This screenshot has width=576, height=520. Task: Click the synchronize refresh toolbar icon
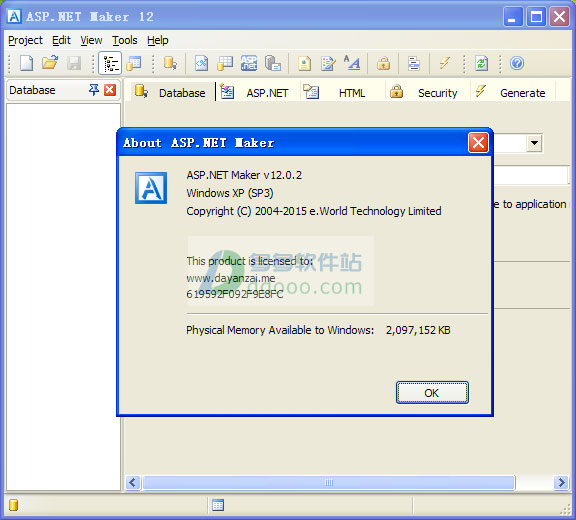coord(481,63)
